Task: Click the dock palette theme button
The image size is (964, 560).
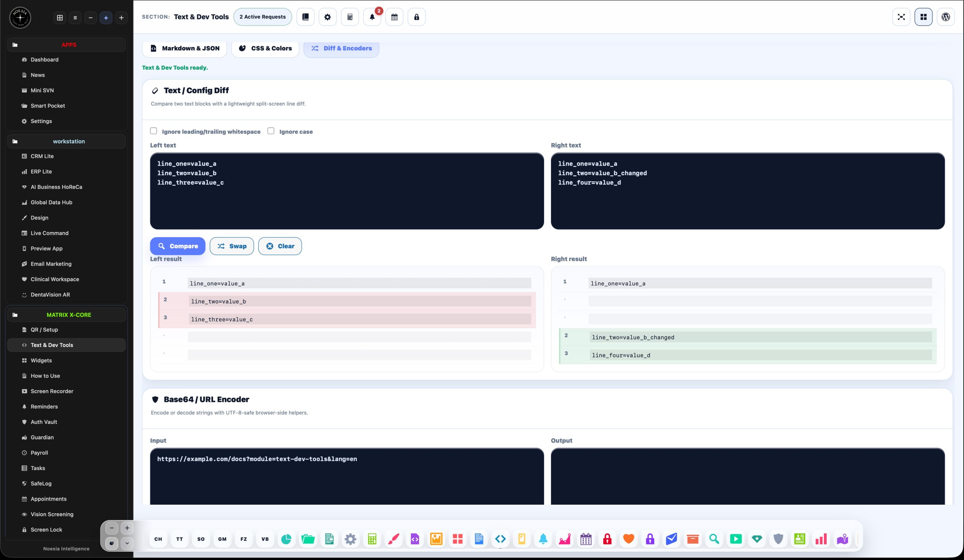Action: pyautogui.click(x=112, y=543)
